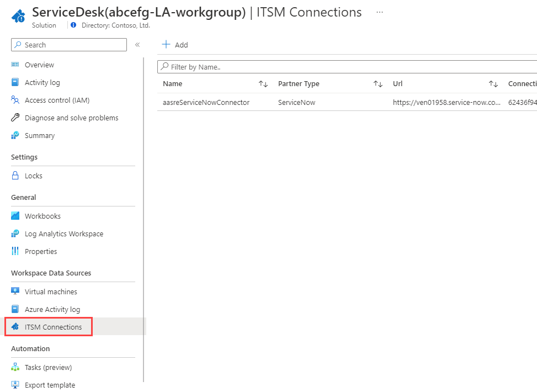
Task: Click the Log Analytics Workspace icon
Action: tap(15, 234)
